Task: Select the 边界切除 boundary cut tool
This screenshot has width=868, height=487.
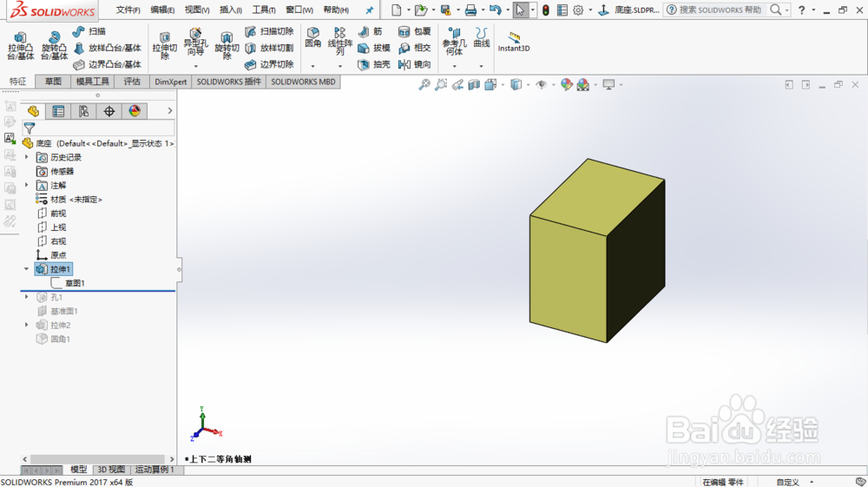Action: [x=269, y=64]
